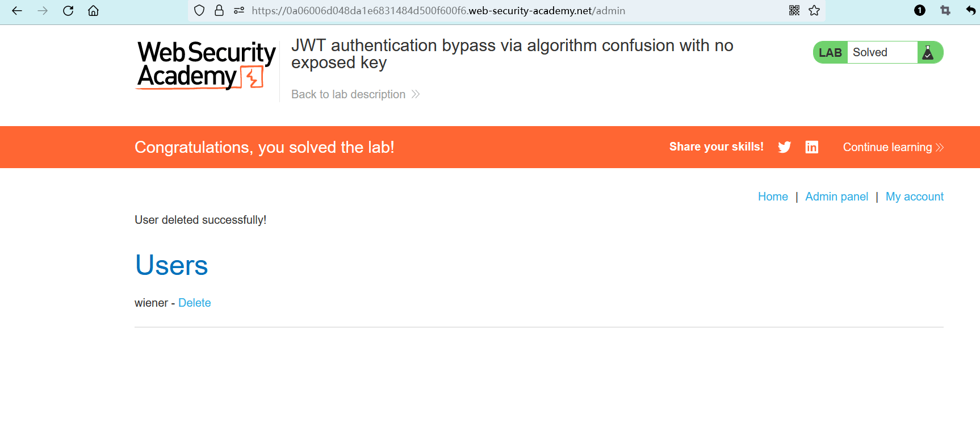This screenshot has height=426, width=980.
Task: Share on Twitter via bird icon
Action: point(784,147)
